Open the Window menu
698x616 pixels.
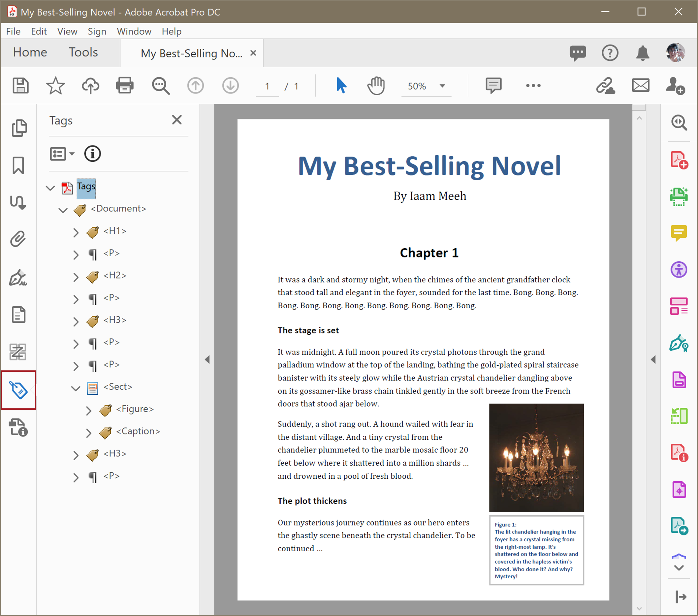point(134,31)
